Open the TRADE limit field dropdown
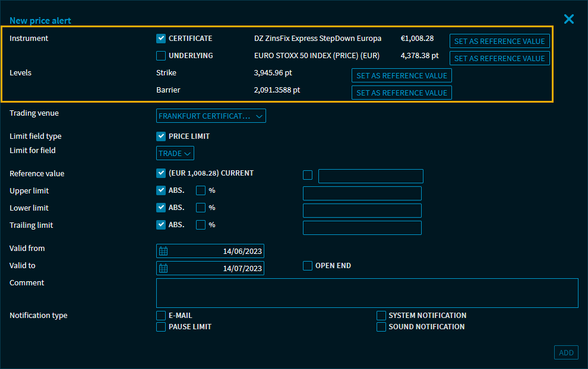Viewport: 588px width, 369px height. 175,154
